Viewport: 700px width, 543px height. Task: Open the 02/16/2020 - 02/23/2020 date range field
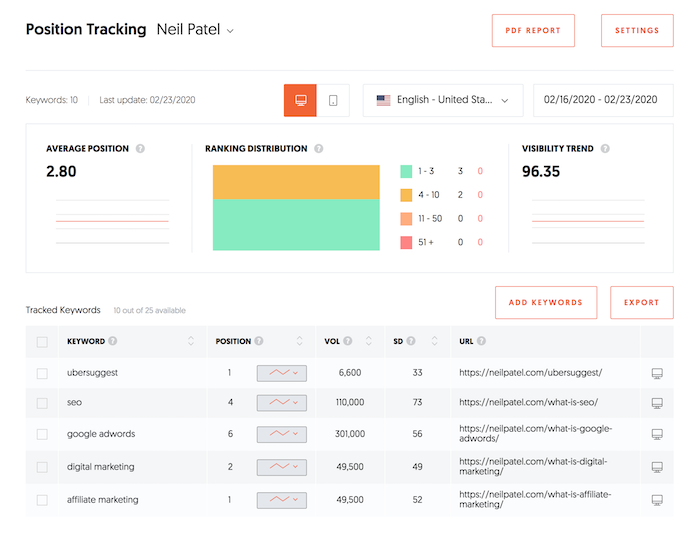pyautogui.click(x=603, y=100)
